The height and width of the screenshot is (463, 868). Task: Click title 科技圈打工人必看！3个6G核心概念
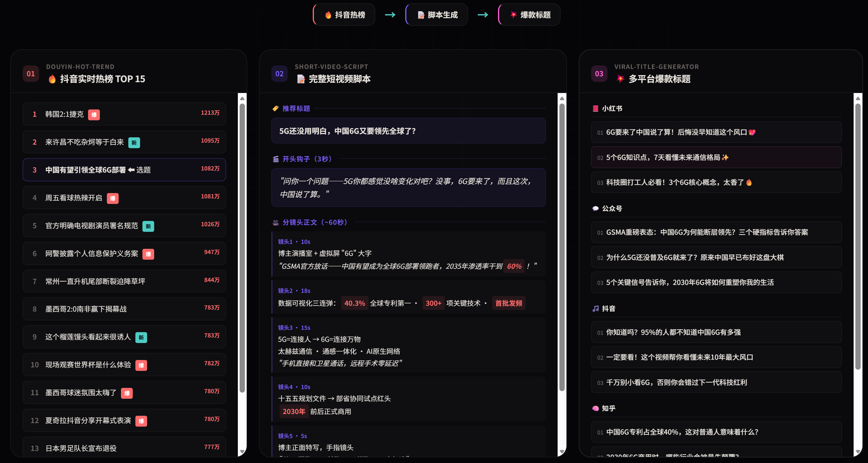[716, 182]
